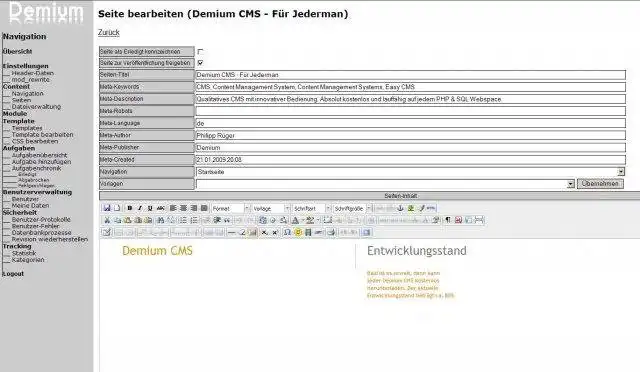Click the fullscreen toggle icon in third toolbar row
This screenshot has width=640, height=372.
(x=367, y=232)
